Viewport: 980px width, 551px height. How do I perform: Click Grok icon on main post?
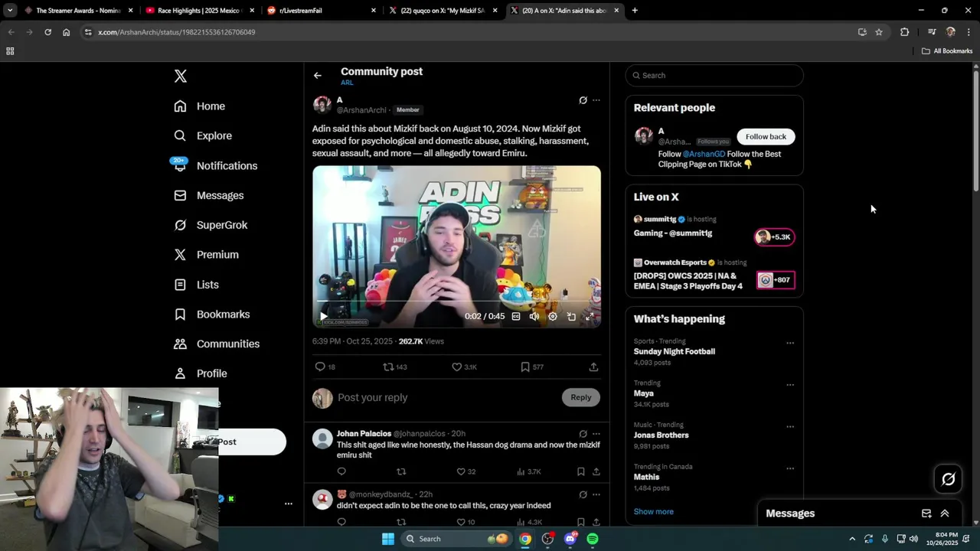pos(583,100)
